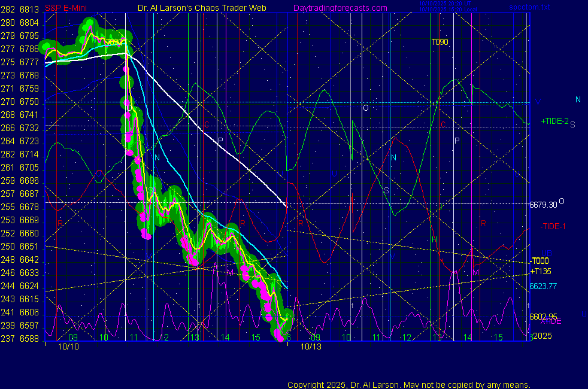The height and width of the screenshot is (389, 588).
Task: Click the yellow 6602.95 price label
Action: click(543, 317)
